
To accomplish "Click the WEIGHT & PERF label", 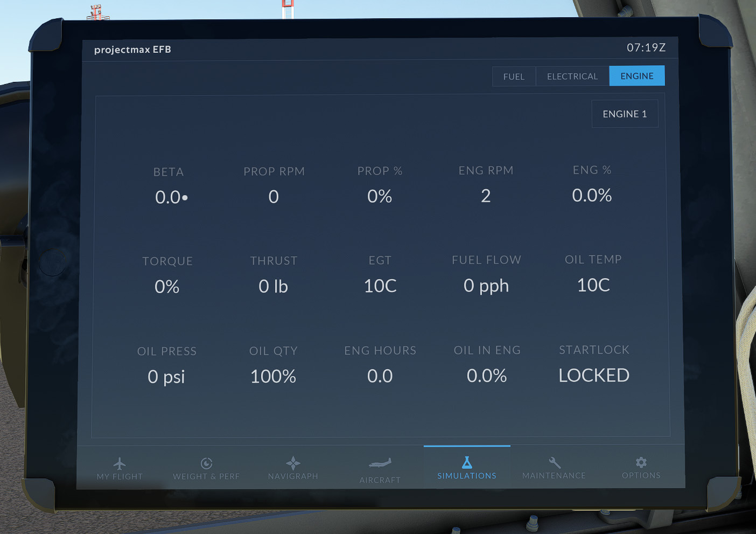I will (206, 476).
